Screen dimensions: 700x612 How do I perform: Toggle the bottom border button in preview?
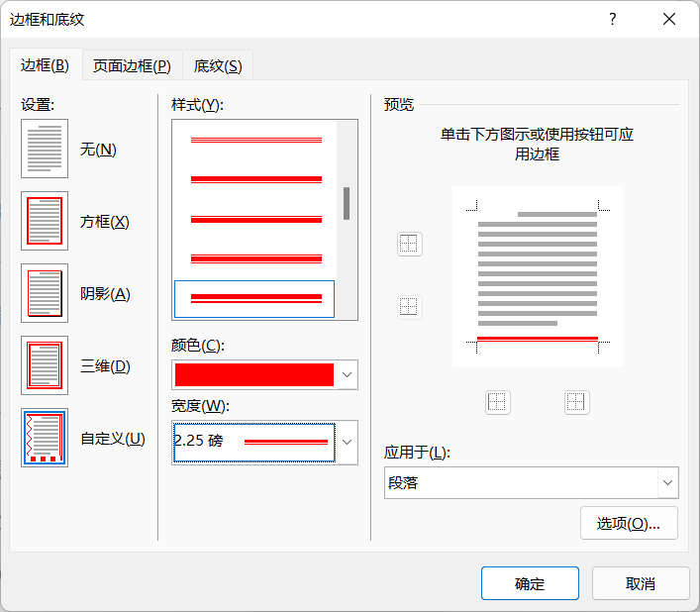(409, 308)
